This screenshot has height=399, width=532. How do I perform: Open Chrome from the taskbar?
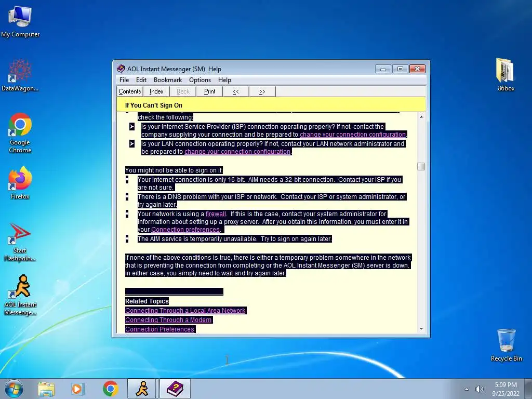coord(111,389)
